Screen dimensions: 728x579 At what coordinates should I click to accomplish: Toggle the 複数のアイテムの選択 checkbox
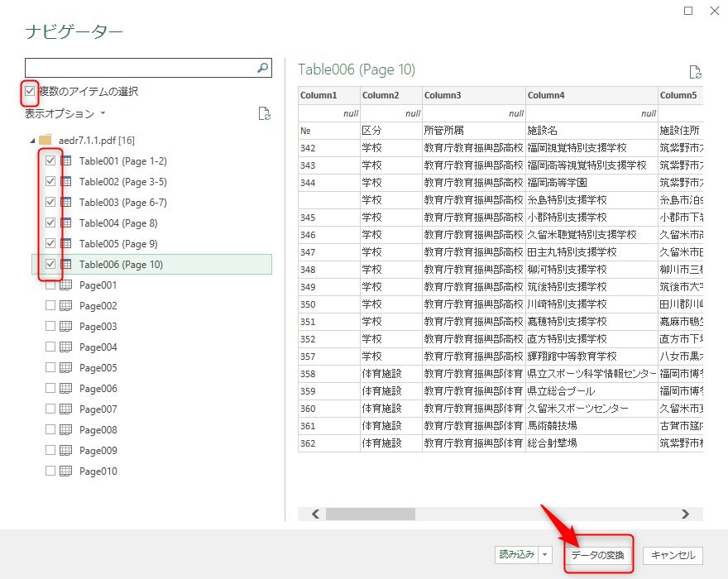coord(31,91)
